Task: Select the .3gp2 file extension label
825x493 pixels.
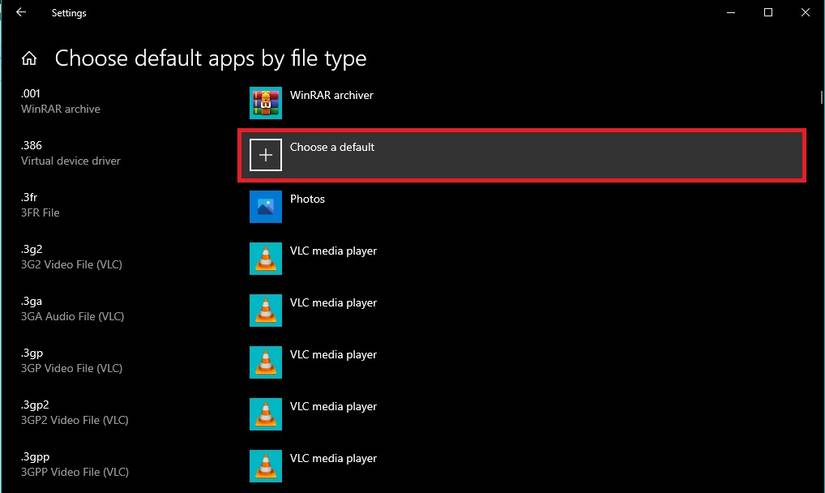Action: tap(35, 405)
